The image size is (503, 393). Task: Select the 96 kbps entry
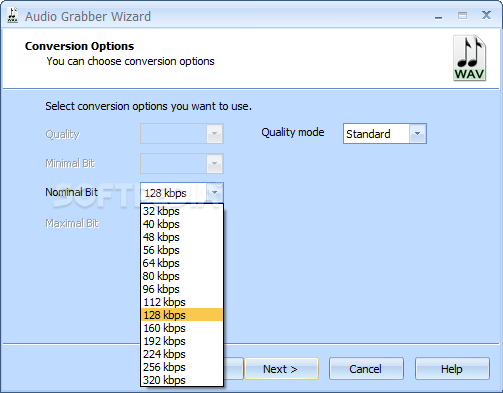coord(182,289)
